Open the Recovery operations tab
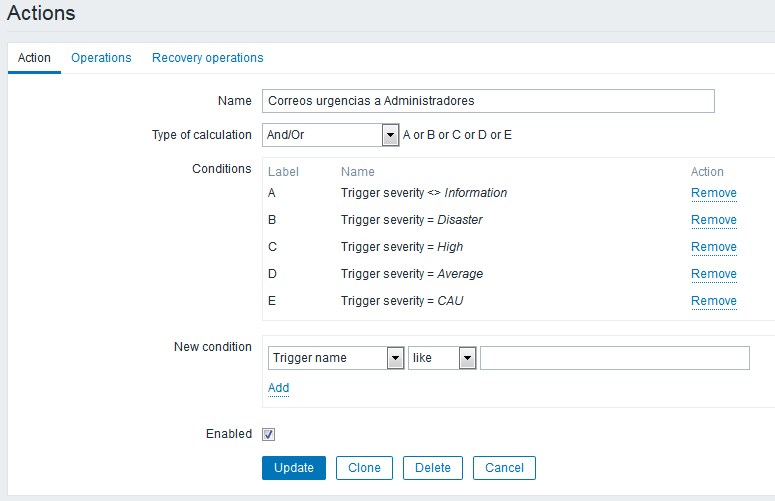The width and height of the screenshot is (775, 501). [x=207, y=58]
